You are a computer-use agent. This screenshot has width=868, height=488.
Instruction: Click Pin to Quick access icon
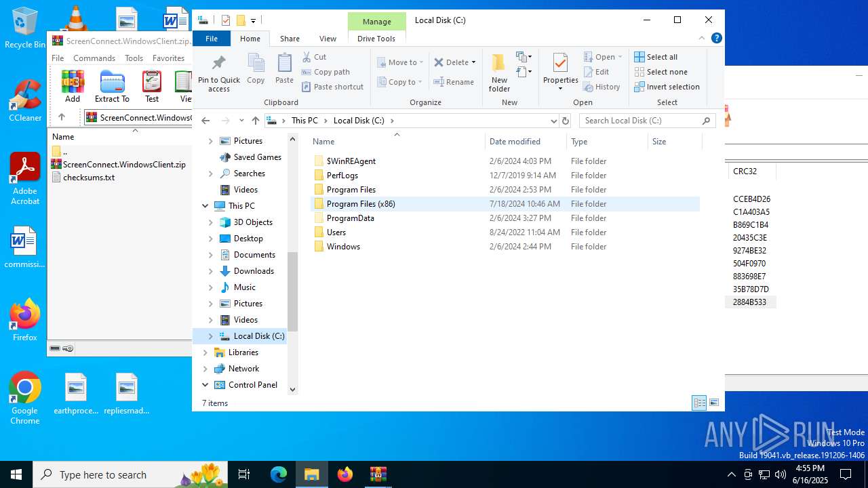pos(218,73)
